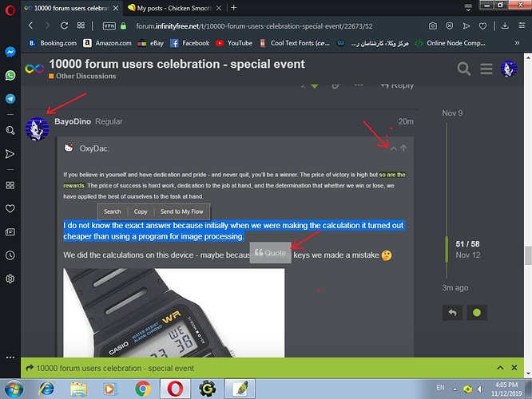The width and height of the screenshot is (532, 399).
Task: Open WhatsApp in the Opera sidebar
Action: pyautogui.click(x=10, y=75)
